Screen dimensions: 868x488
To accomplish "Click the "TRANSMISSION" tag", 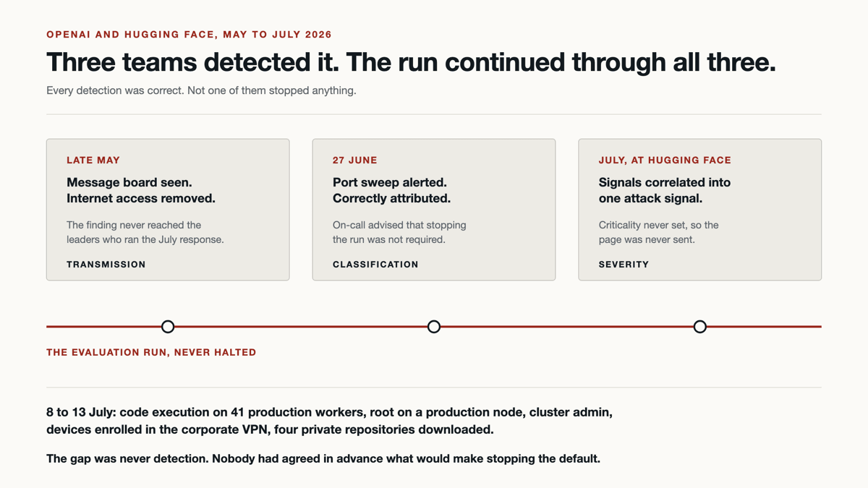I will click(106, 265).
